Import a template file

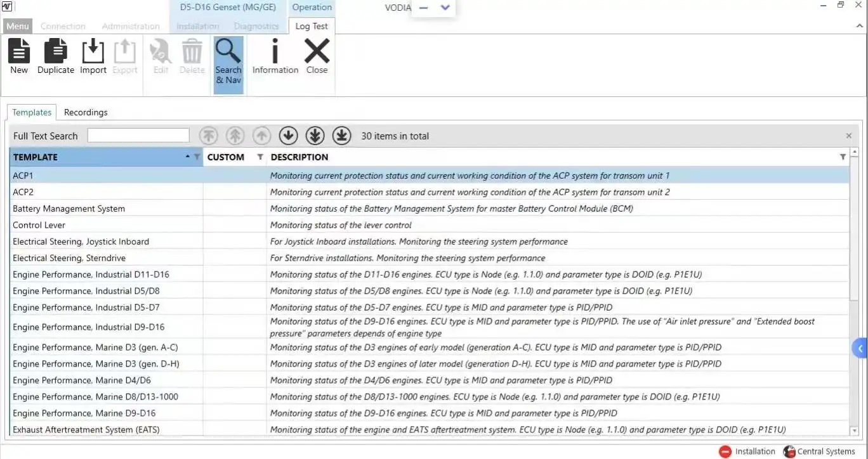point(93,56)
